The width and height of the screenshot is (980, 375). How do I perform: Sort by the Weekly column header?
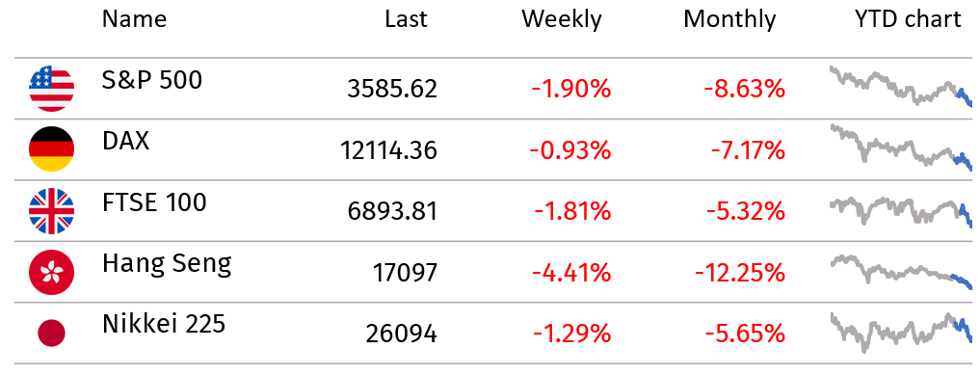(562, 20)
